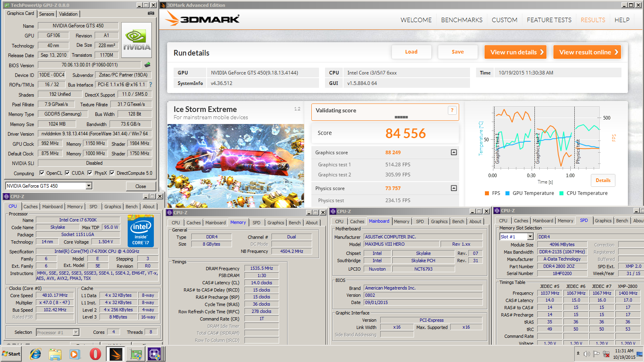Open Graphics tab in CPU-Z Mainboard window
644x362 pixels.
pyautogui.click(x=439, y=221)
